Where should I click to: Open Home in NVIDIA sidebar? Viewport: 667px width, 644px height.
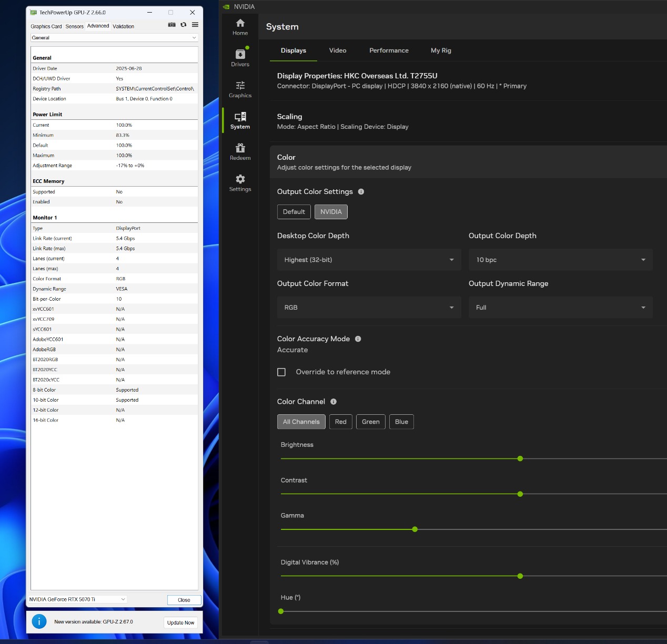(x=240, y=27)
